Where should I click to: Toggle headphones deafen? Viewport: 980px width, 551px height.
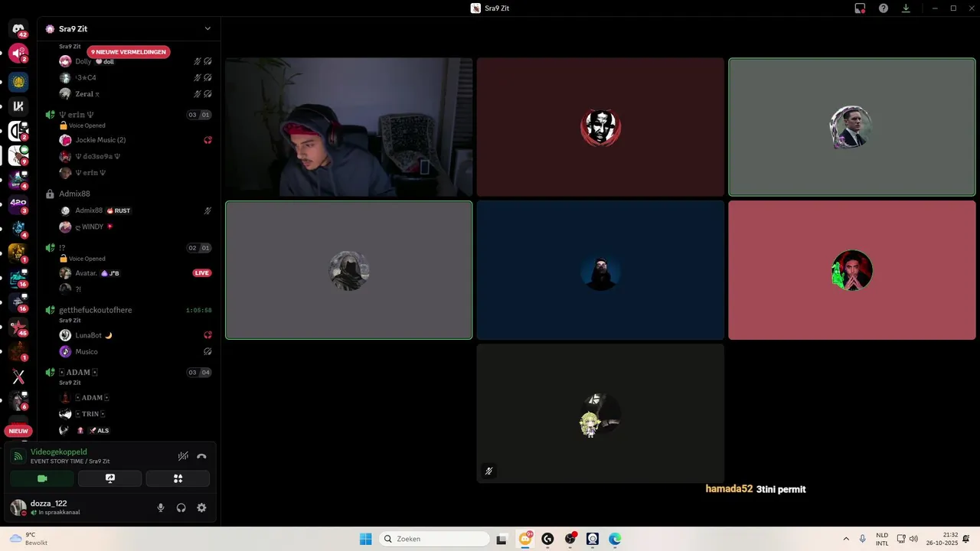tap(181, 507)
